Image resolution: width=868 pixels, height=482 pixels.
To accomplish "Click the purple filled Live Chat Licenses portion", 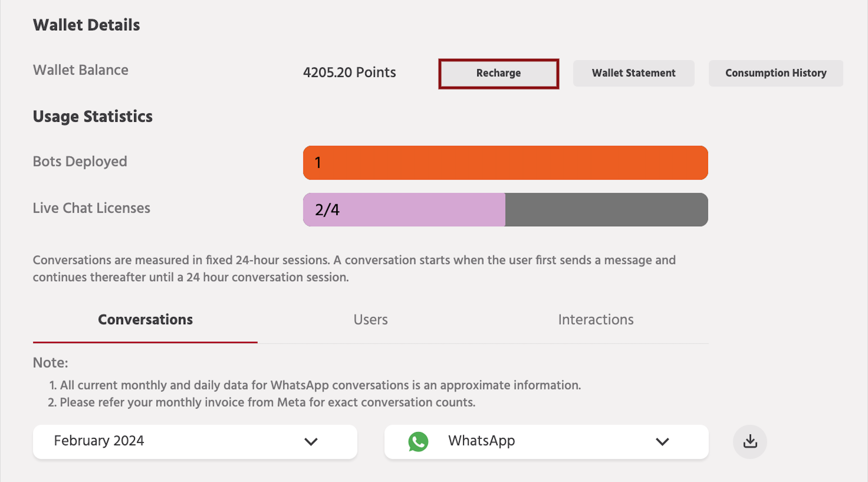I will tap(404, 209).
